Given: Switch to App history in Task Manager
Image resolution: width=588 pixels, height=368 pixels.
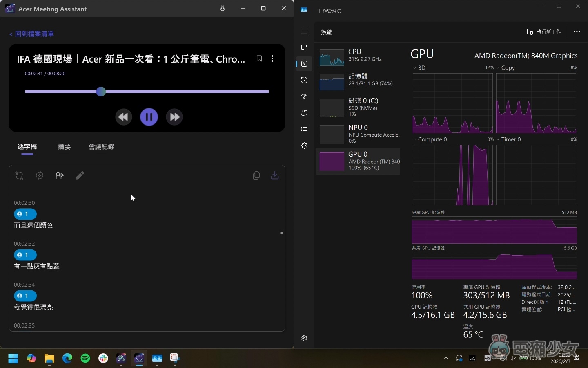Looking at the screenshot, I should click(304, 81).
